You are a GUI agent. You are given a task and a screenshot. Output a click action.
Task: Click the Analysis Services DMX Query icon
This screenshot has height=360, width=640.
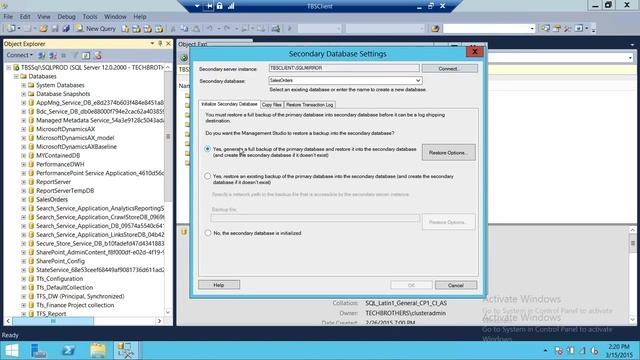coord(148,29)
